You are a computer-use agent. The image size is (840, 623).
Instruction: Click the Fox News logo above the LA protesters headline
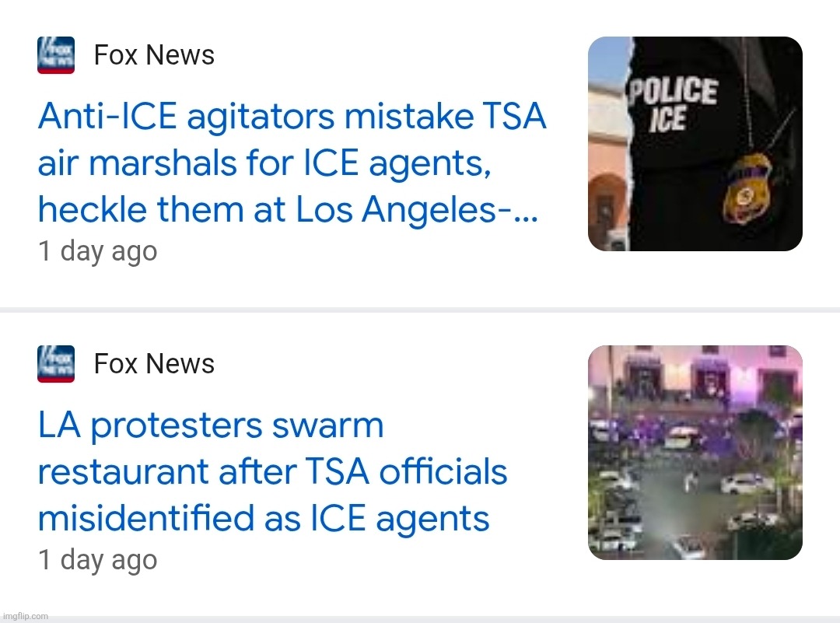pos(56,364)
